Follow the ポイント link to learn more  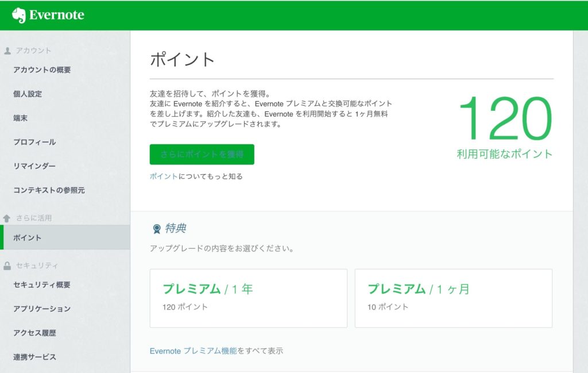[x=164, y=176]
